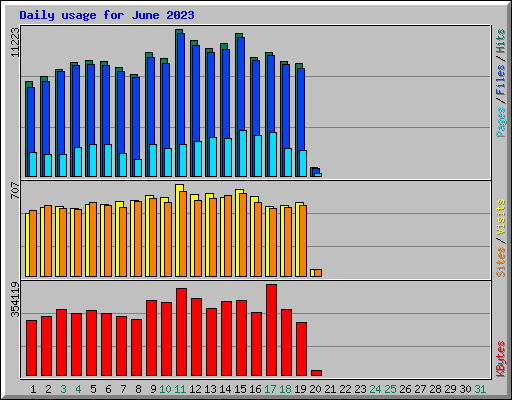Click the '11223' hits axis value

[15, 42]
